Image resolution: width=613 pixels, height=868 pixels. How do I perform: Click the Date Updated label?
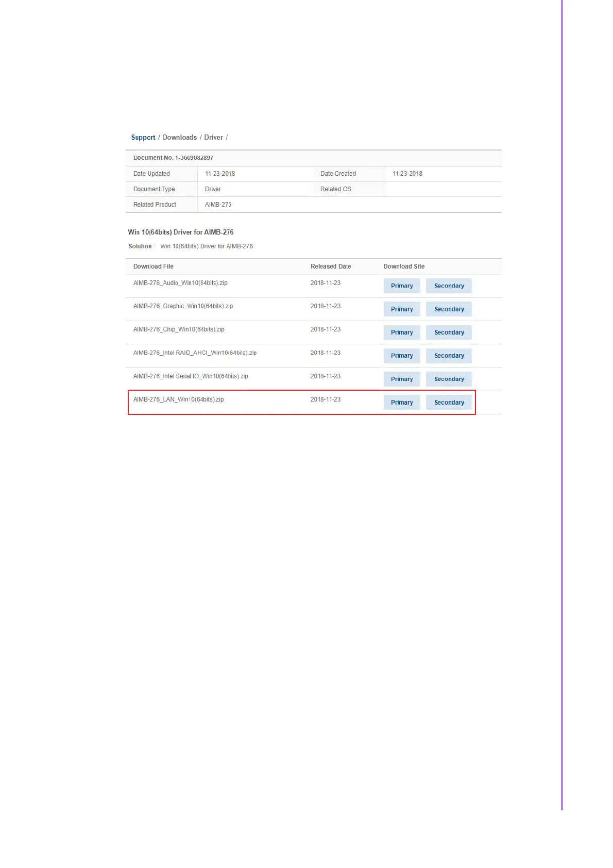[151, 174]
